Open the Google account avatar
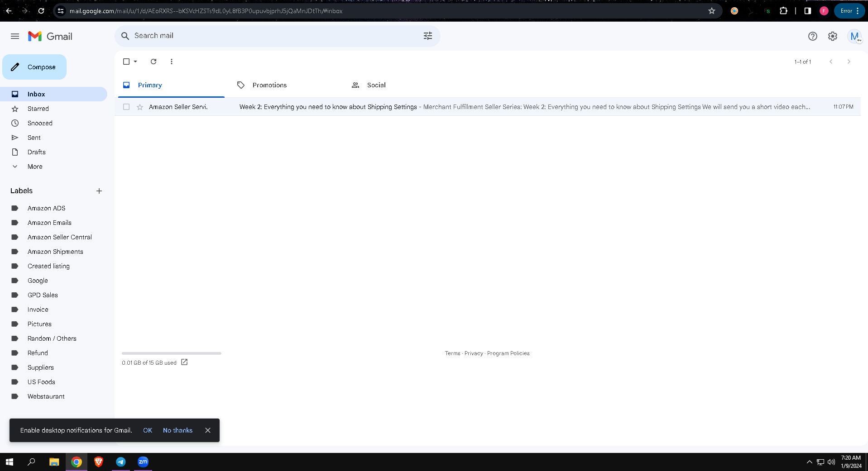The width and height of the screenshot is (868, 471). pos(854,36)
